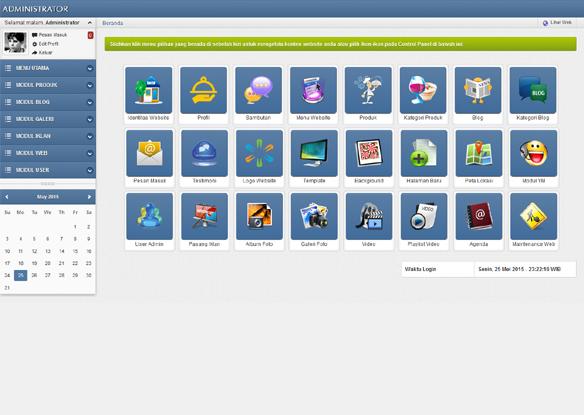
Task: Open the Logo Website icon
Action: (x=259, y=153)
